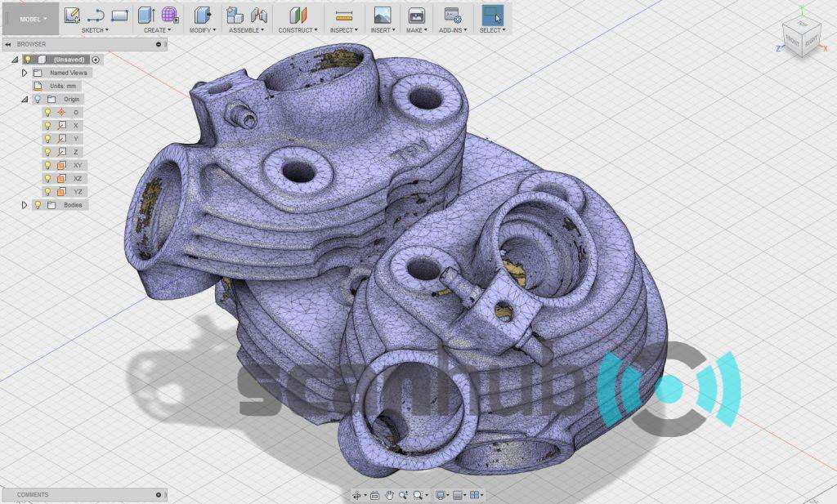This screenshot has width=837, height=504.
Task: Open the MODEL workspace dropdown
Action: 33,17
